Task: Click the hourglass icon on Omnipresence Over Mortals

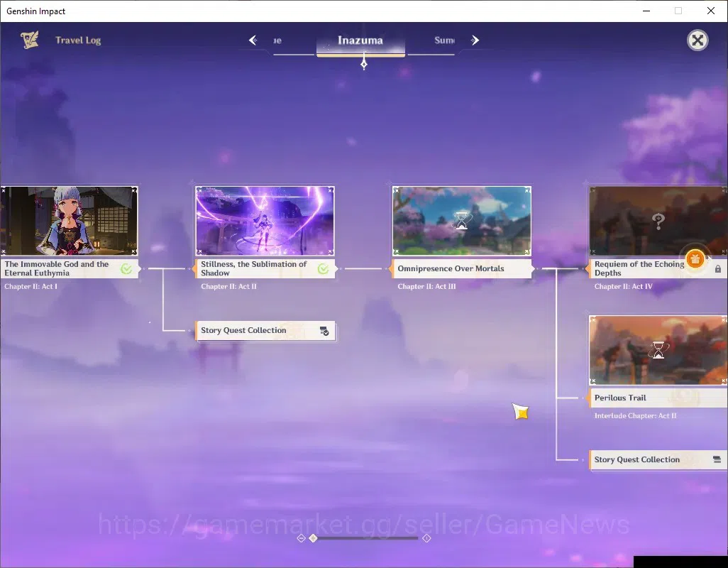Action: 462,221
